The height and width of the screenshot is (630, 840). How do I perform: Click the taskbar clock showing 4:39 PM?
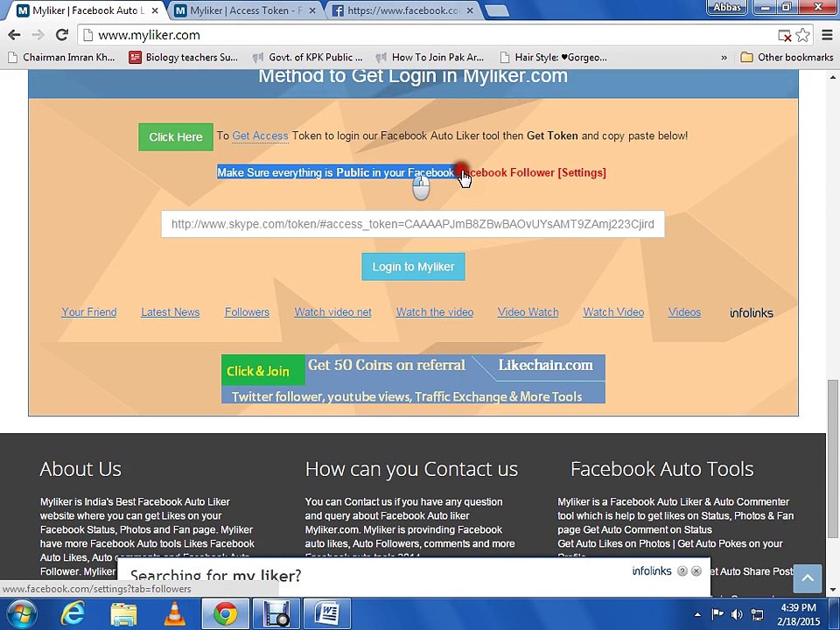coord(798,614)
